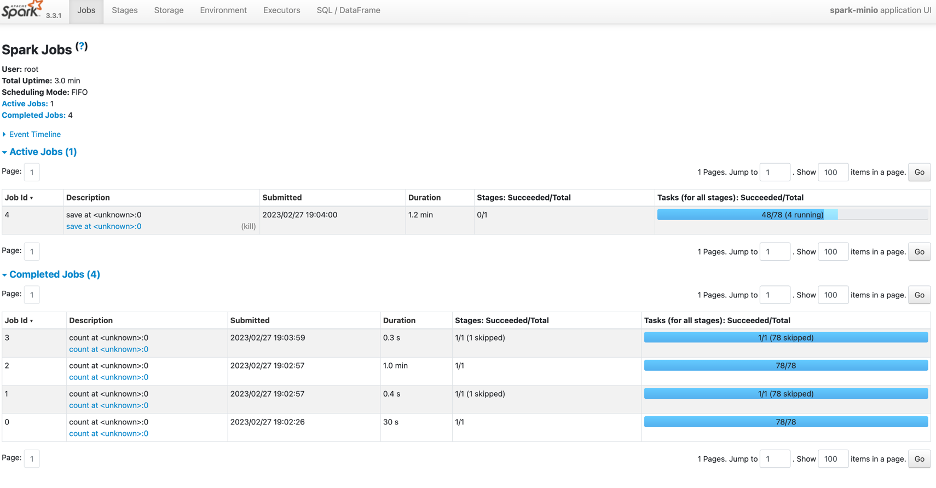Switch to the Stages tab

[125, 10]
